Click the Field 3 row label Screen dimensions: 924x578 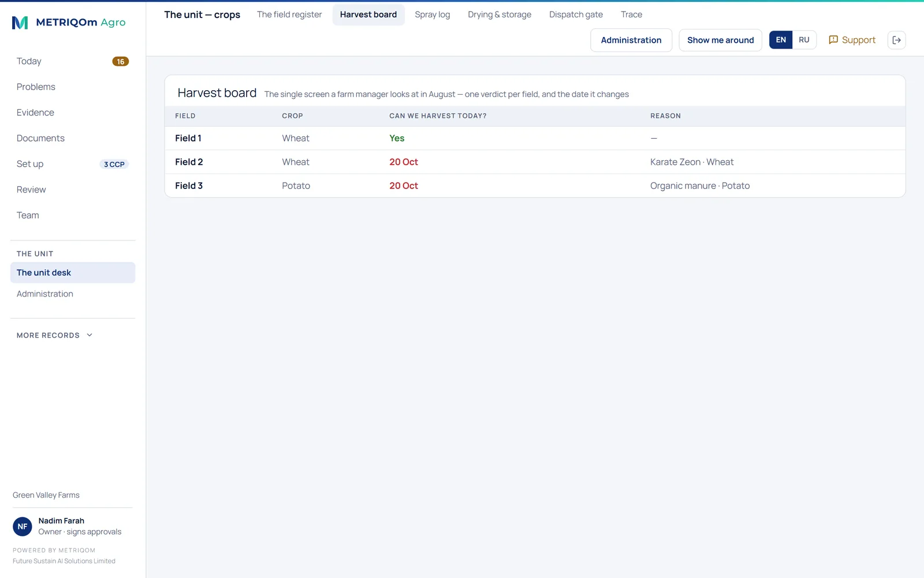(x=189, y=186)
